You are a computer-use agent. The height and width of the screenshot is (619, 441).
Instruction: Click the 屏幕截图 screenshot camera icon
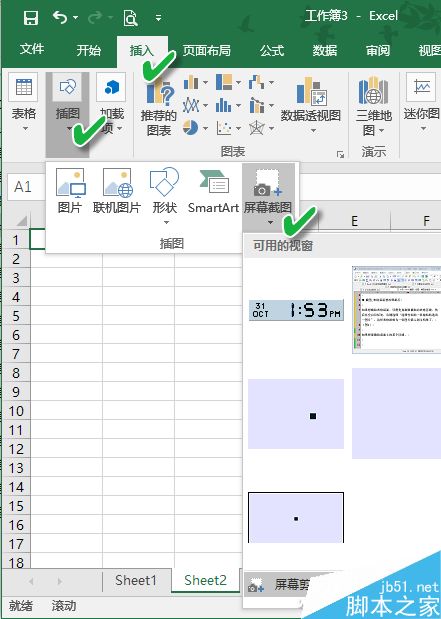coord(268,183)
